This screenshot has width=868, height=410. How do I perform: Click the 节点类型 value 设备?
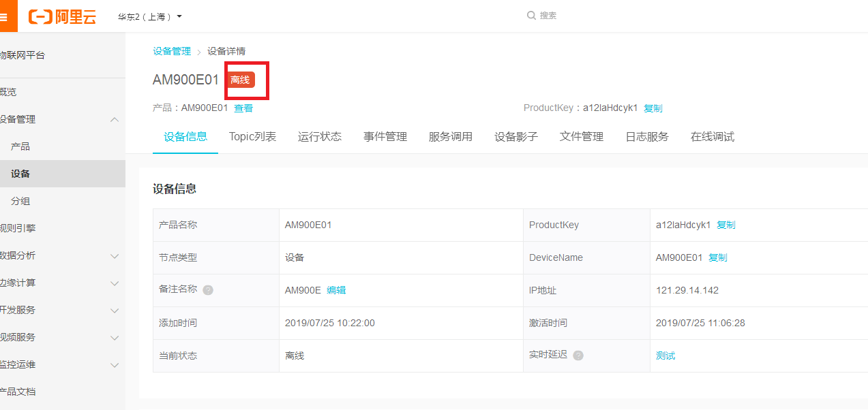click(x=295, y=257)
